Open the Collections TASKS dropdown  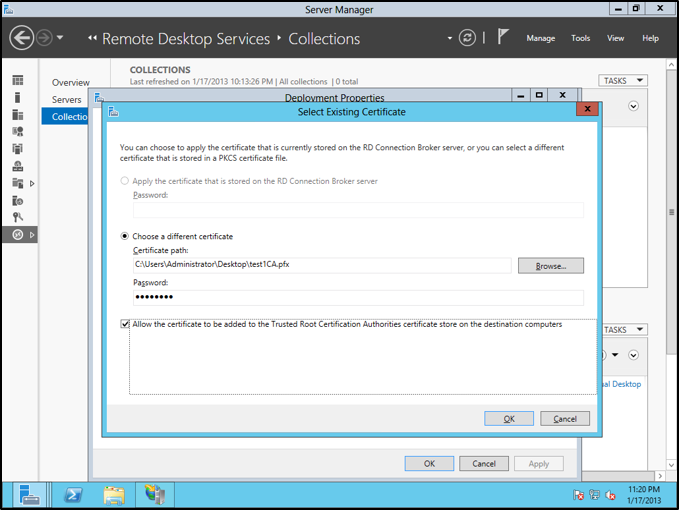pos(622,80)
